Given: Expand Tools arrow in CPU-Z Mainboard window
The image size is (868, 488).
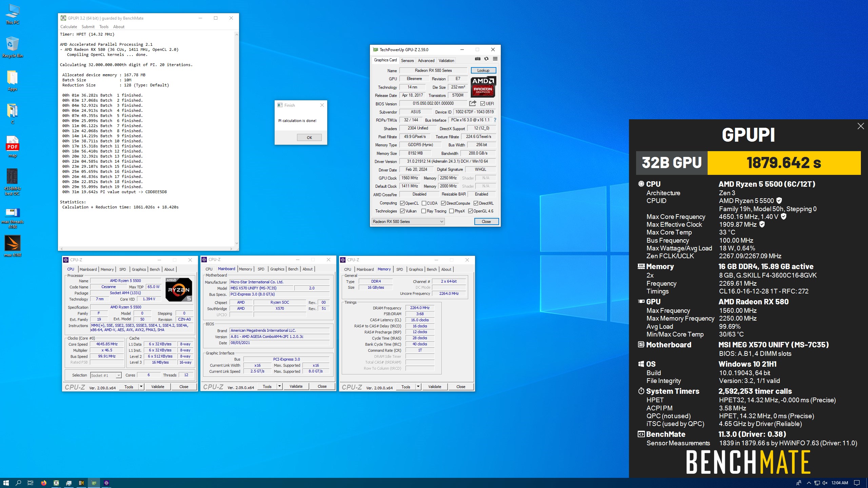Looking at the screenshot, I should click(279, 386).
